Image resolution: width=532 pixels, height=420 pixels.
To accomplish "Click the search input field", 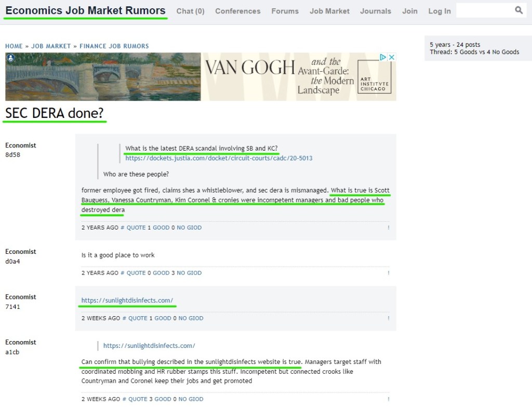I will pos(484,10).
